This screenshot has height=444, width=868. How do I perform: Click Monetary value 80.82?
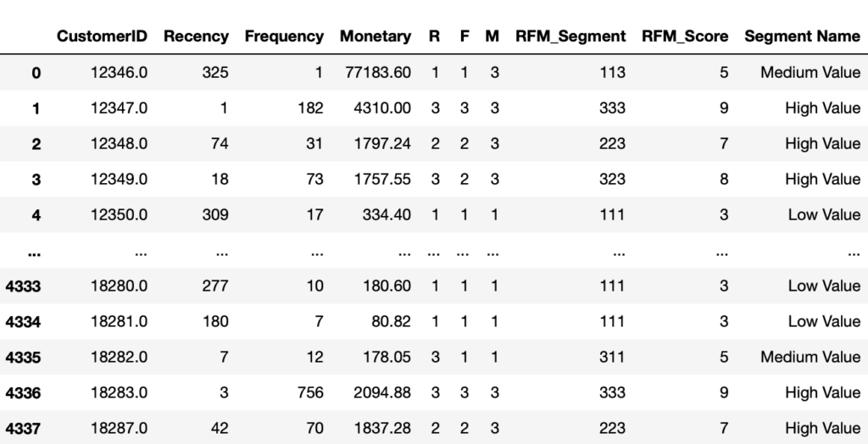pyautogui.click(x=391, y=322)
